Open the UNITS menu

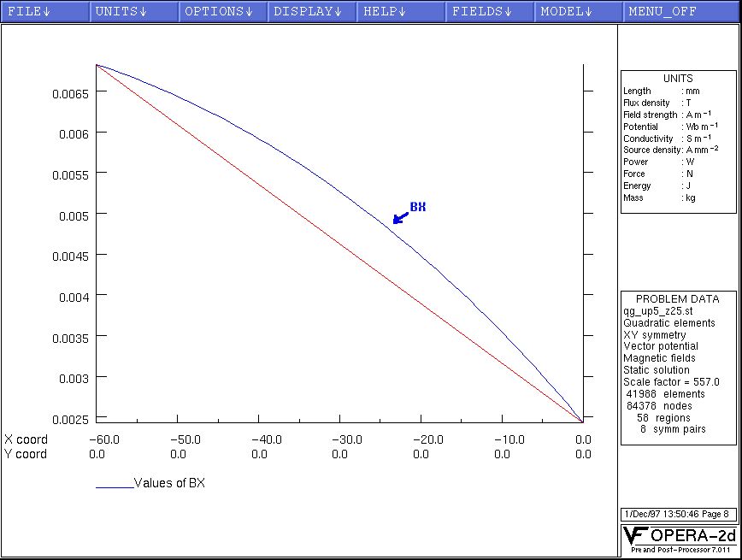point(134,11)
